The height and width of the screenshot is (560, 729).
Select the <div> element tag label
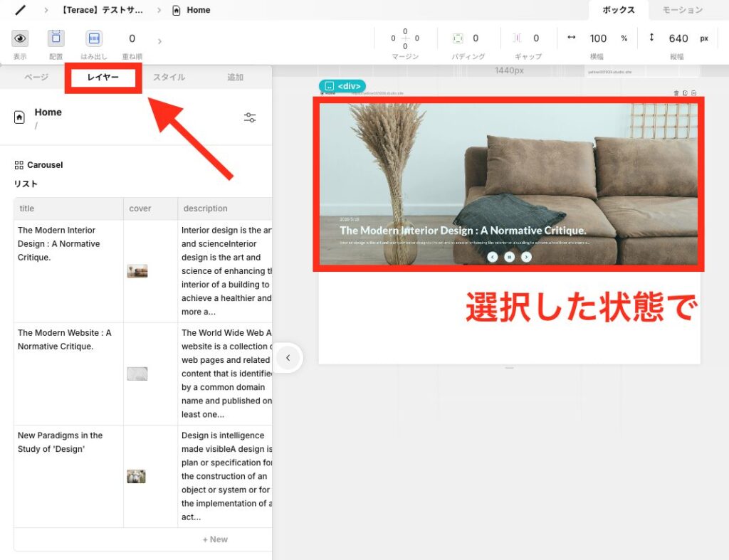coord(342,86)
